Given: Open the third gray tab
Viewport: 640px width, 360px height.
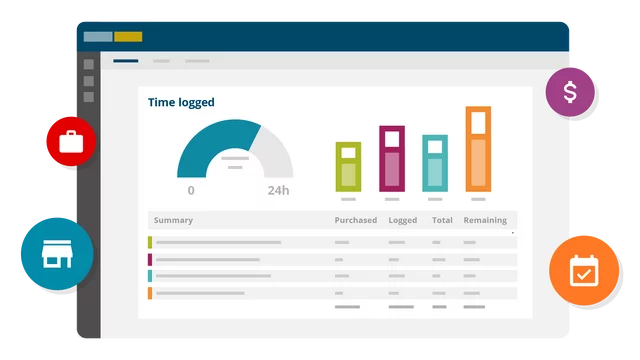Looking at the screenshot, I should [197, 61].
